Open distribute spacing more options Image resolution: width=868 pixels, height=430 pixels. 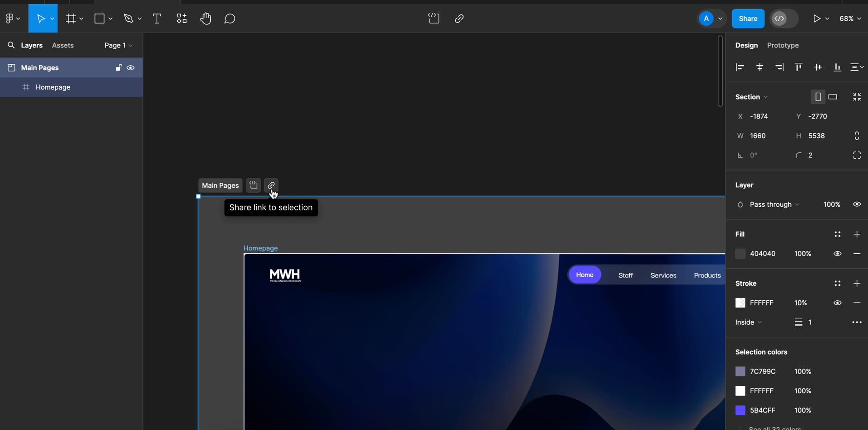click(857, 67)
